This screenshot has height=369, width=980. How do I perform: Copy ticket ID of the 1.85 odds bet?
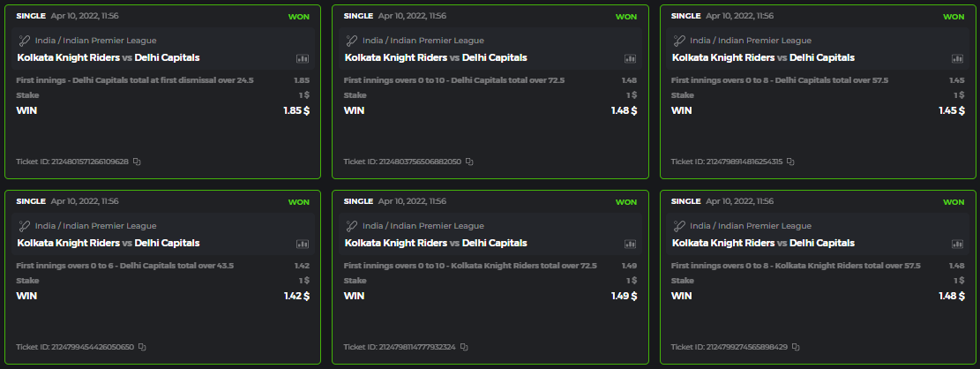[138, 162]
